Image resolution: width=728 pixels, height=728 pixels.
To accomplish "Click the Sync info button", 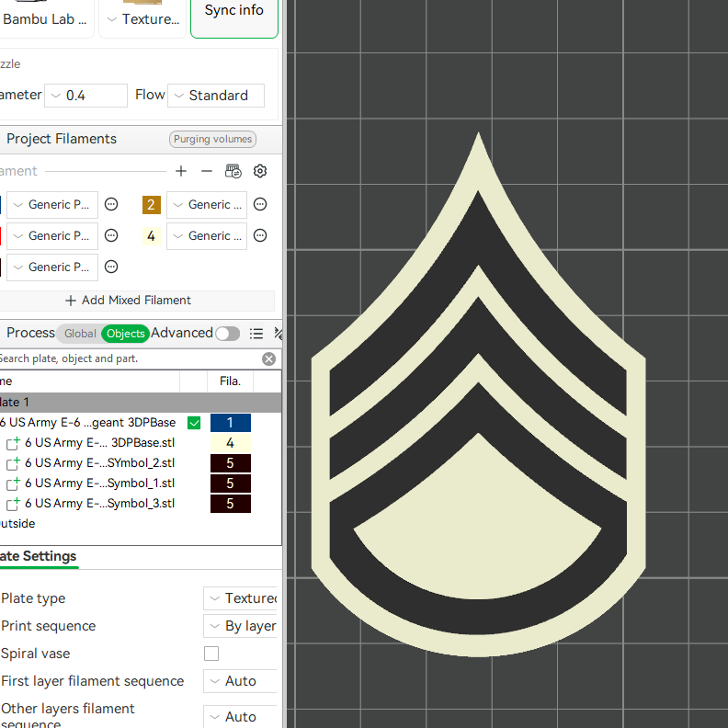I will coord(234,17).
